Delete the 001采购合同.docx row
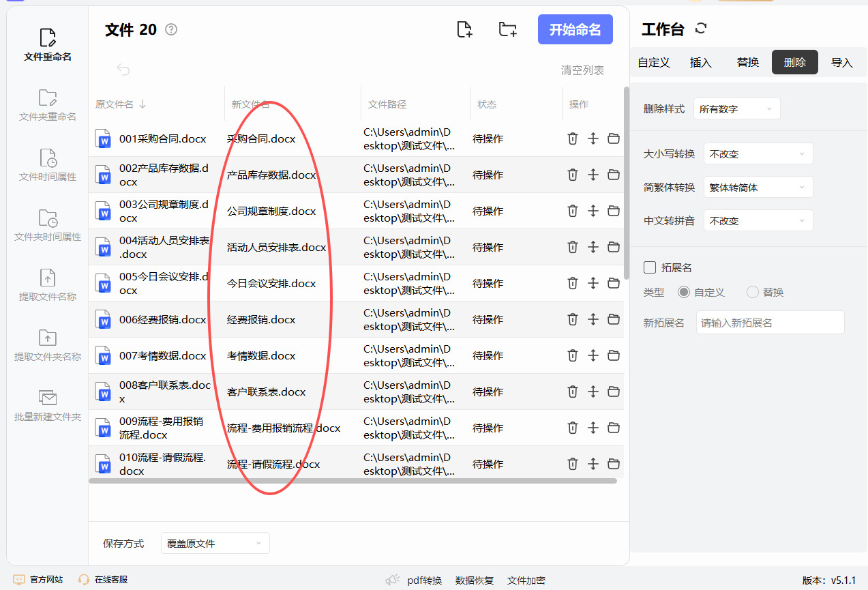Viewport: 868px width, 590px height. pyautogui.click(x=573, y=138)
